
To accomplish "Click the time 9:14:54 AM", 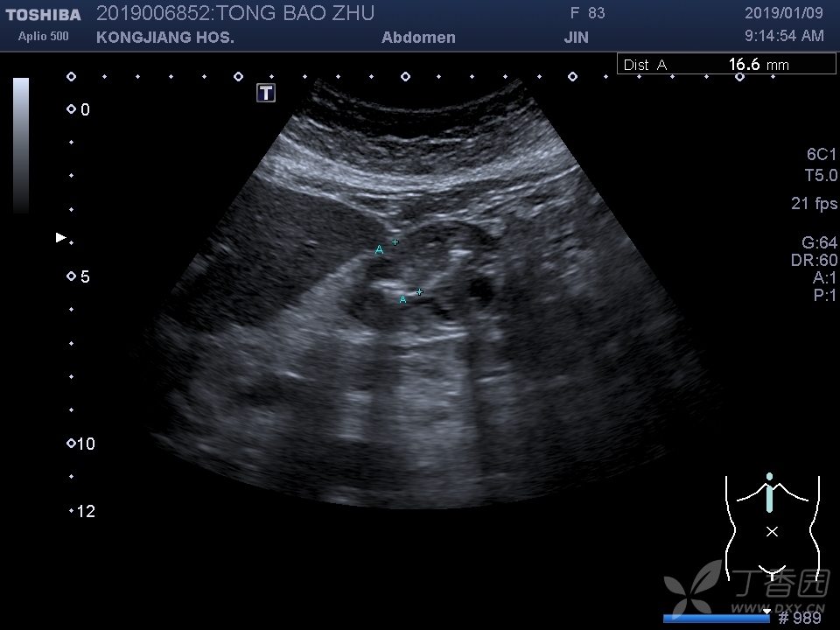I will 784,36.
